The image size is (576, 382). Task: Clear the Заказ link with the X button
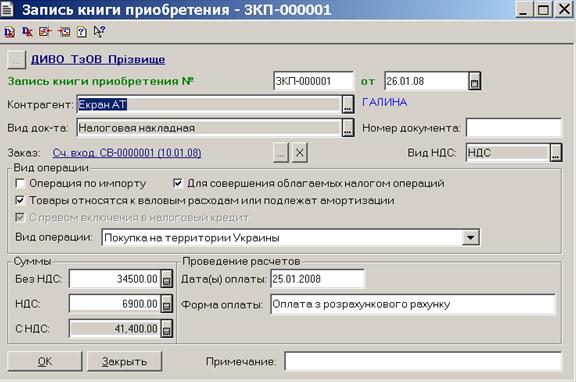click(x=300, y=152)
